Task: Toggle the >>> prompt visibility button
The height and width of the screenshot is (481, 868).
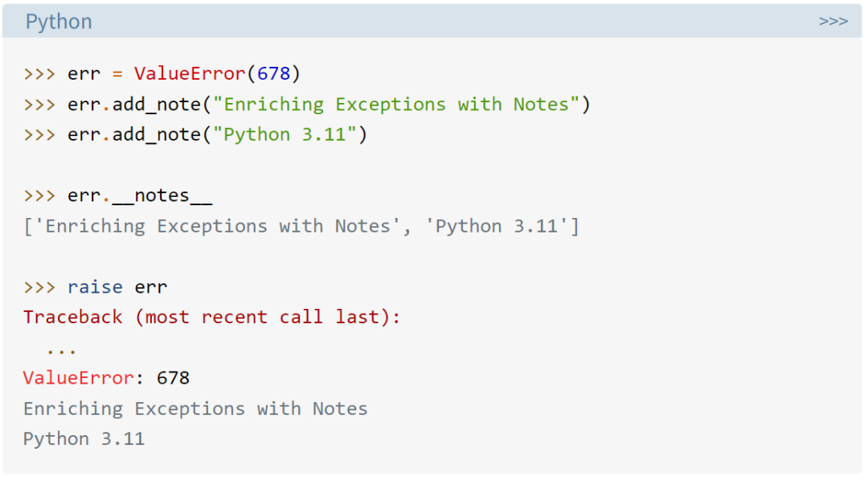Action: (833, 21)
